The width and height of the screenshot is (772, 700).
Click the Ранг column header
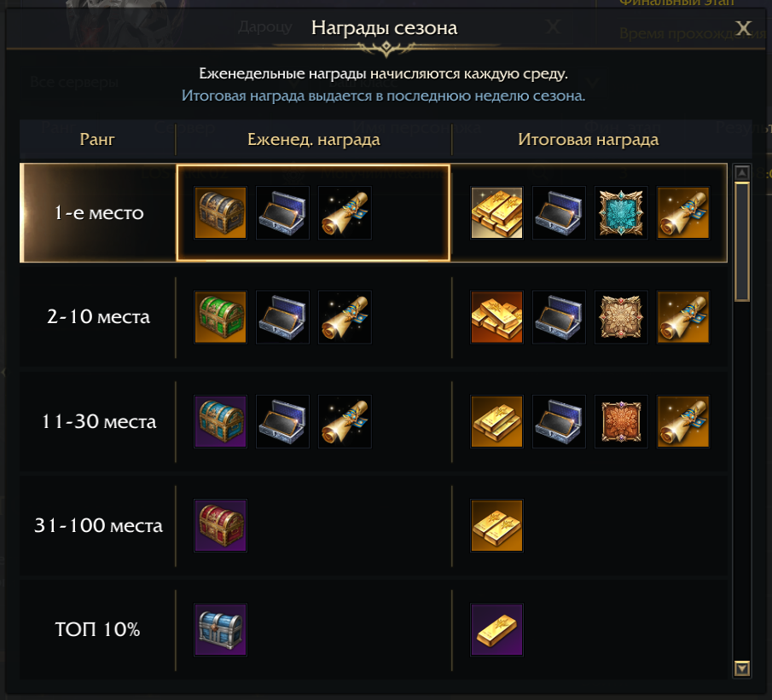pyautogui.click(x=96, y=140)
